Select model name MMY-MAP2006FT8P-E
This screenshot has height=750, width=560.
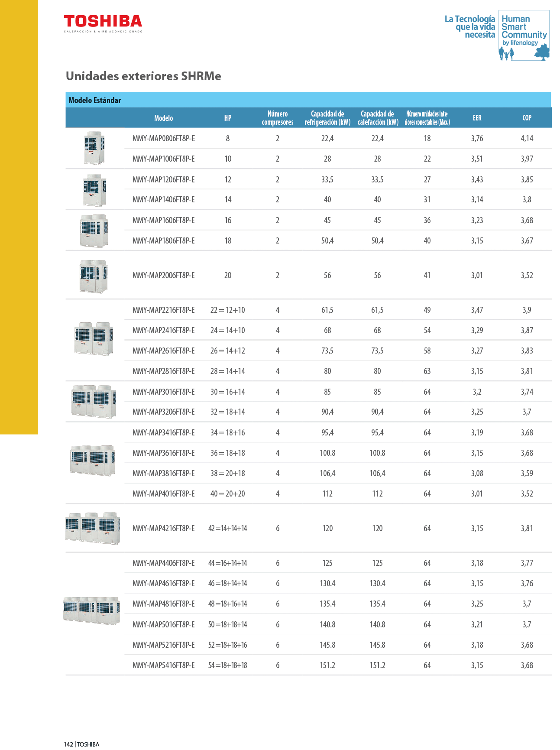[x=164, y=276]
